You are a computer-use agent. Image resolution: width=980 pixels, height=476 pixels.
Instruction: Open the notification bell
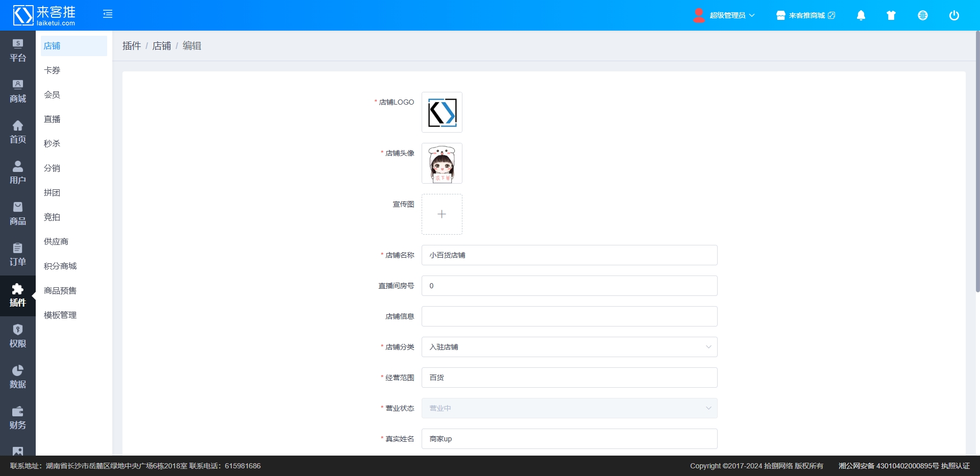[x=861, y=15]
